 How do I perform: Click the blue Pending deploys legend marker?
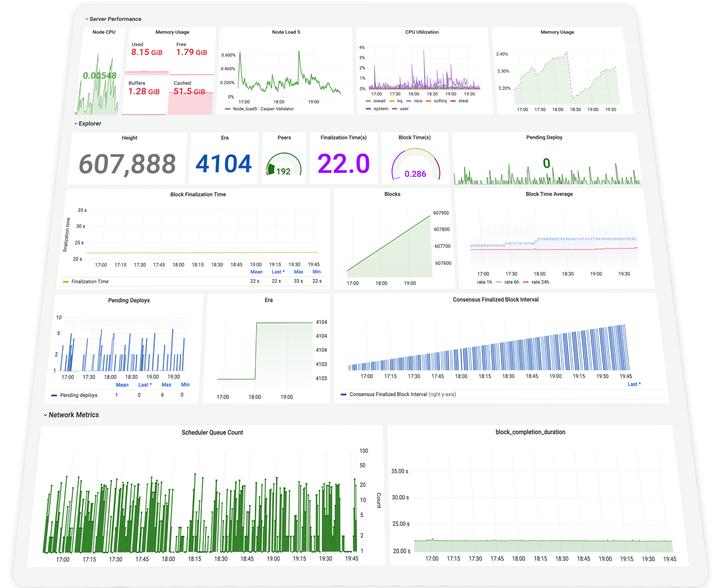54,395
